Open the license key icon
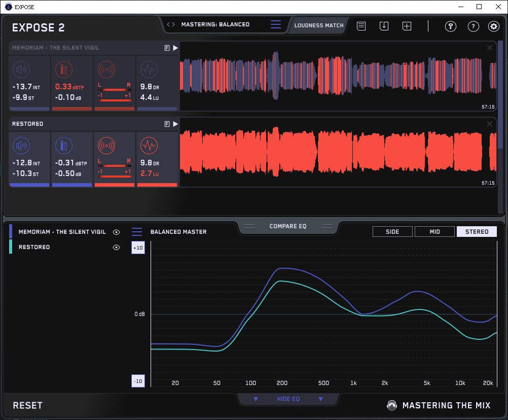Viewport: 508px width, 420px height. [x=451, y=26]
